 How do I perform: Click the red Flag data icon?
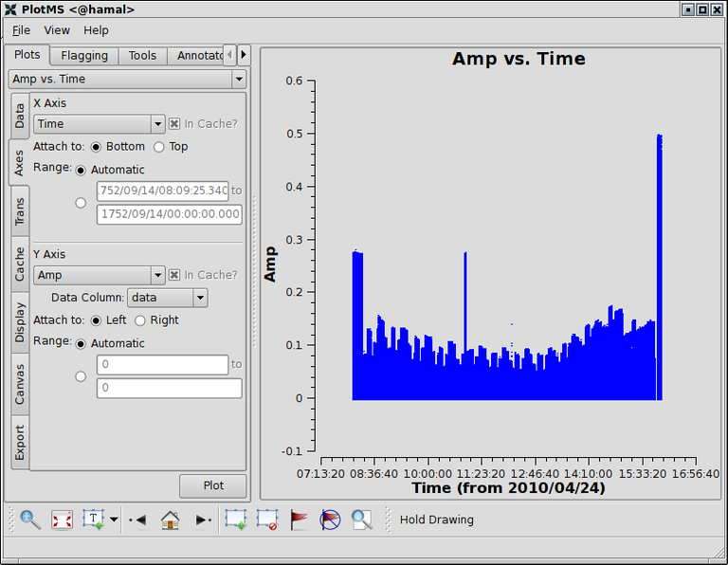299,519
